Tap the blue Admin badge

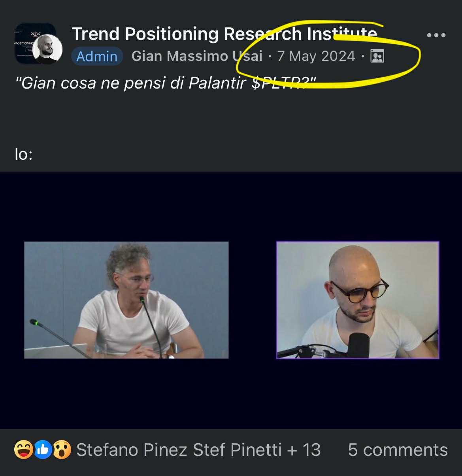(97, 56)
